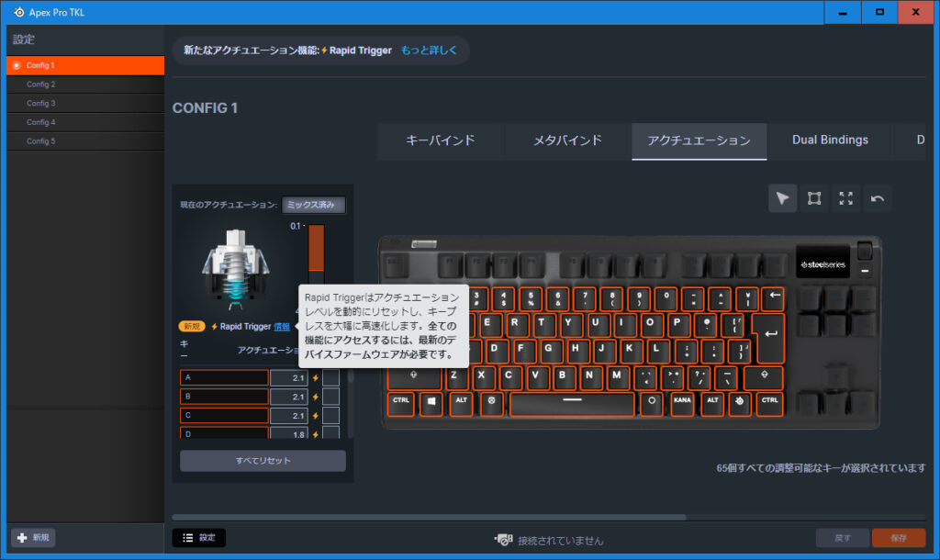The width and height of the screenshot is (940, 560).
Task: Select Config 5 in the sidebar
Action: 85,141
